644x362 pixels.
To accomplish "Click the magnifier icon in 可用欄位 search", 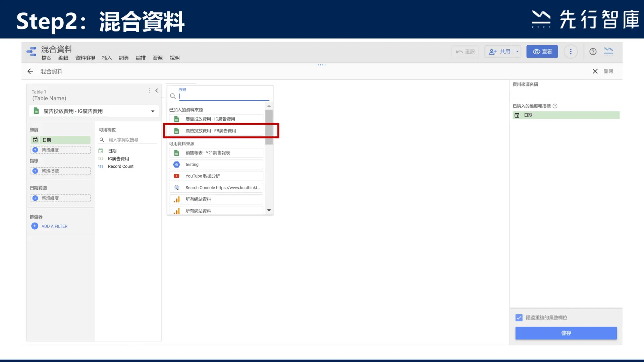I will [x=102, y=140].
